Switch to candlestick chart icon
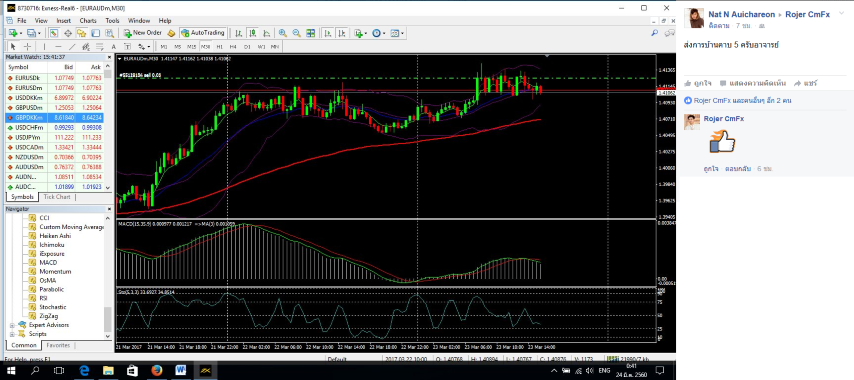854x380 pixels. 253,33
